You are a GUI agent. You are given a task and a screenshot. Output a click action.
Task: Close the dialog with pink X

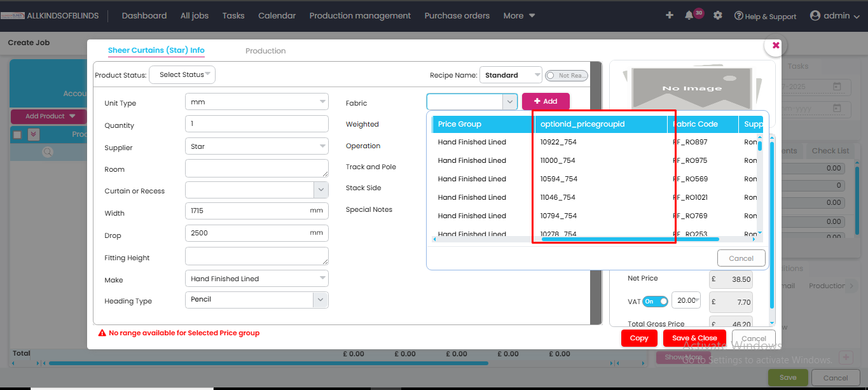click(776, 45)
